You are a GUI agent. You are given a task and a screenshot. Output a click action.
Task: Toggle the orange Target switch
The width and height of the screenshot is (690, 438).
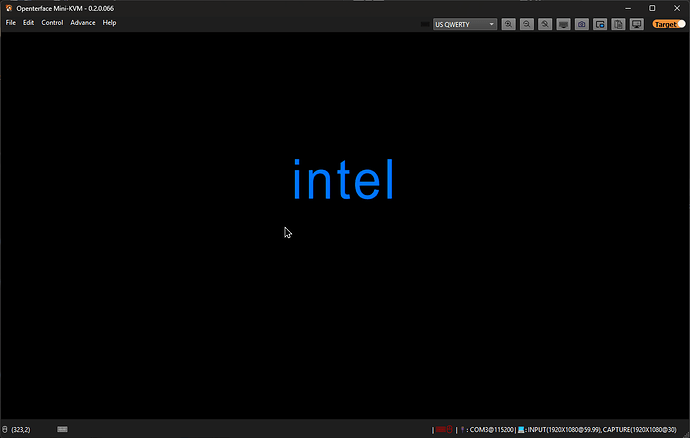pos(669,24)
